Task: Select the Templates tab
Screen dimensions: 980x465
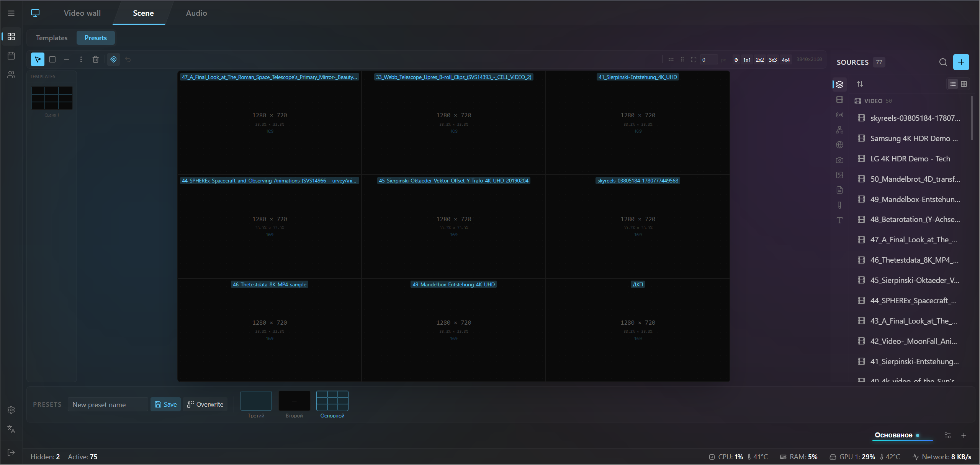Action: 52,38
